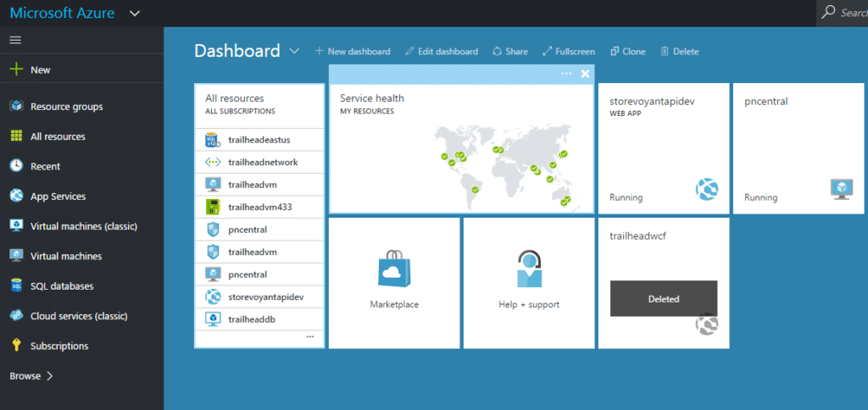This screenshot has width=868, height=410.
Task: Click the monitor icon beside trailheaddb
Action: coord(213,319)
